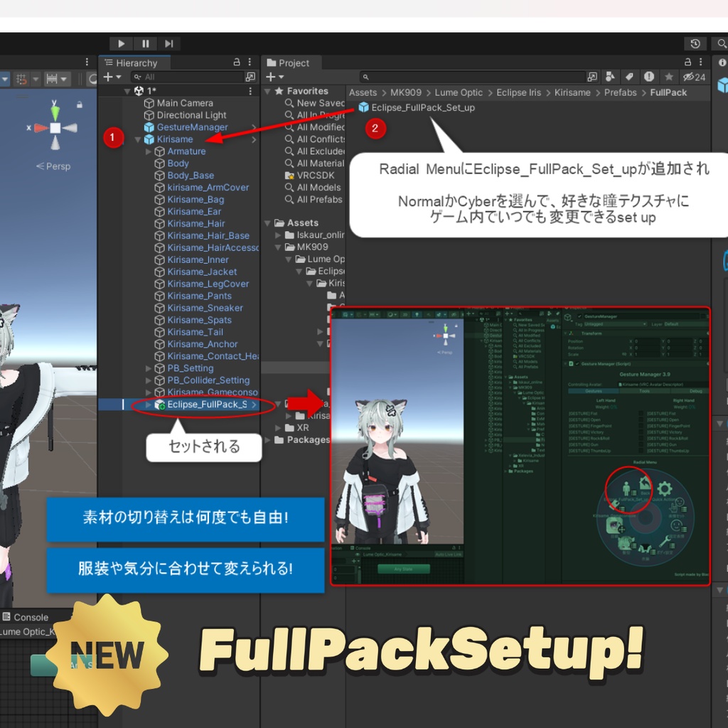Expand the Armature object

tap(149, 151)
